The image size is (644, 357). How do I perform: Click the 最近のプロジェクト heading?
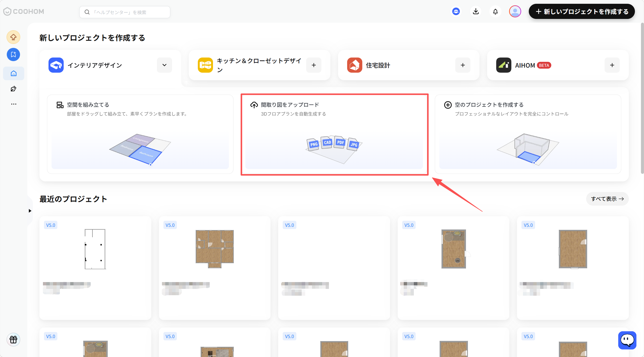click(x=74, y=199)
